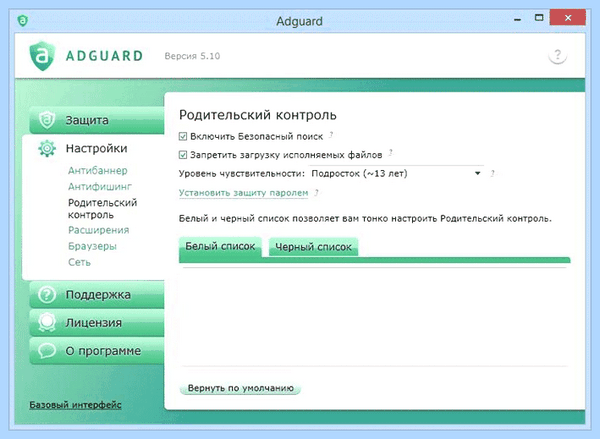This screenshot has width=600, height=439.
Task: Click Базовый интерфейс link
Action: 75,405
